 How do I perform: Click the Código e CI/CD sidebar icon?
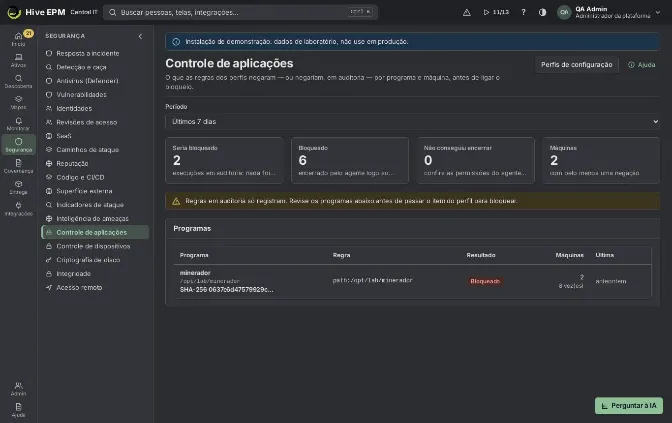[49, 177]
